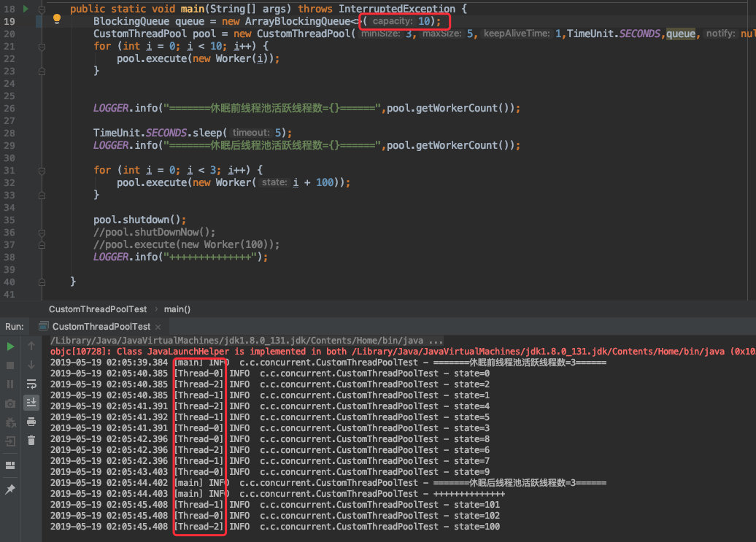Click the pause output icon in Run panel
Image resolution: width=756 pixels, height=542 pixels.
click(10, 384)
